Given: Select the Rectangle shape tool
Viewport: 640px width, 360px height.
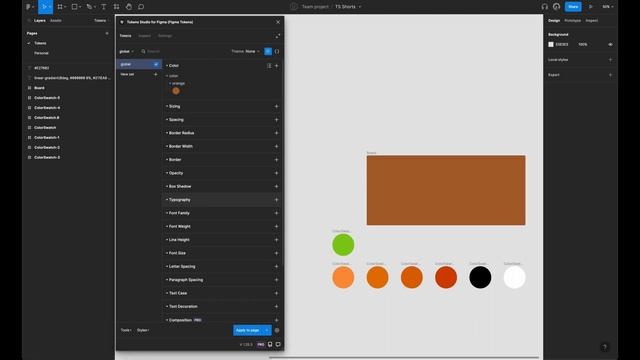Looking at the screenshot, I should click(74, 7).
